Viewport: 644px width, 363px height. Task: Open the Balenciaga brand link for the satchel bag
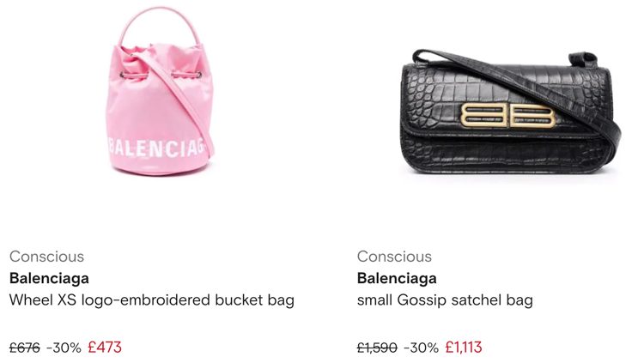coord(397,278)
